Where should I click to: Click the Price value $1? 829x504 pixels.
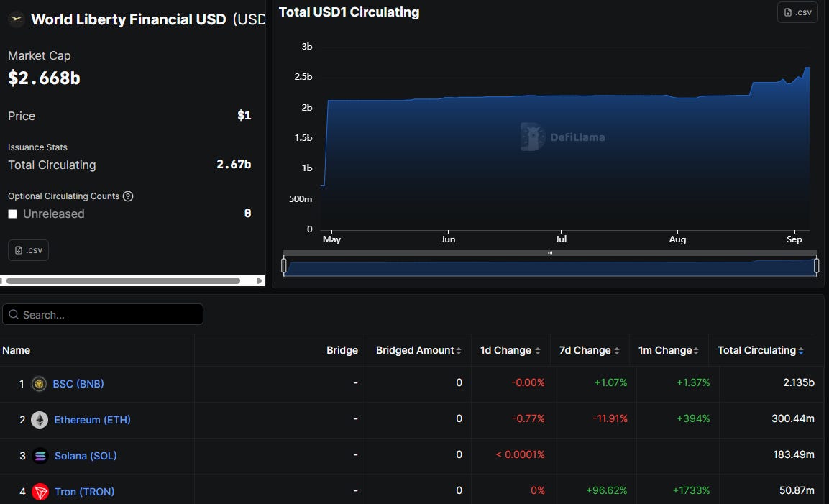244,115
